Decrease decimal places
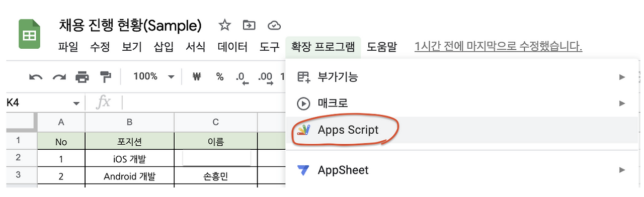The height and width of the screenshot is (197, 644). (242, 77)
